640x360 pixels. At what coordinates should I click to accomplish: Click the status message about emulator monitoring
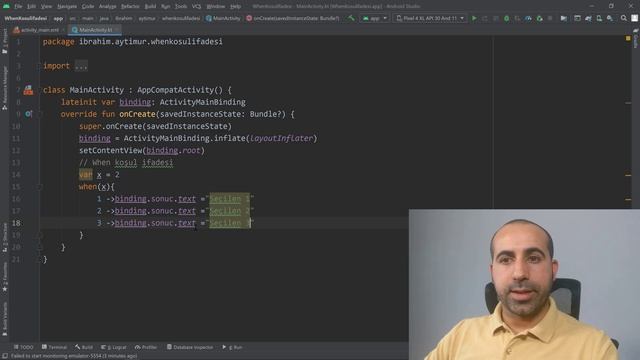(74, 356)
